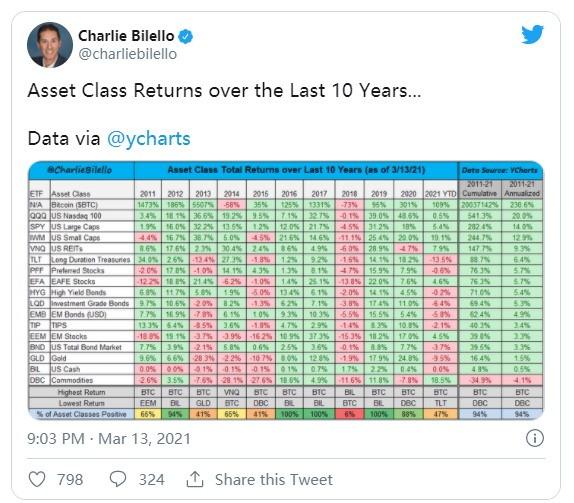The width and height of the screenshot is (574, 503).
Task: Click the red 6% cell under 2018
Action: (x=349, y=414)
